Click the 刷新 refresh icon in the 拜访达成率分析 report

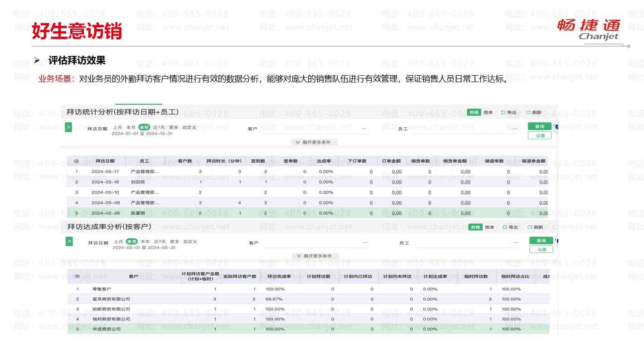tap(530, 227)
